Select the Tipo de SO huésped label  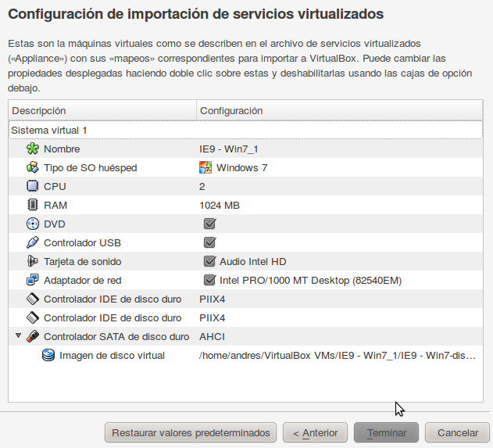click(91, 167)
